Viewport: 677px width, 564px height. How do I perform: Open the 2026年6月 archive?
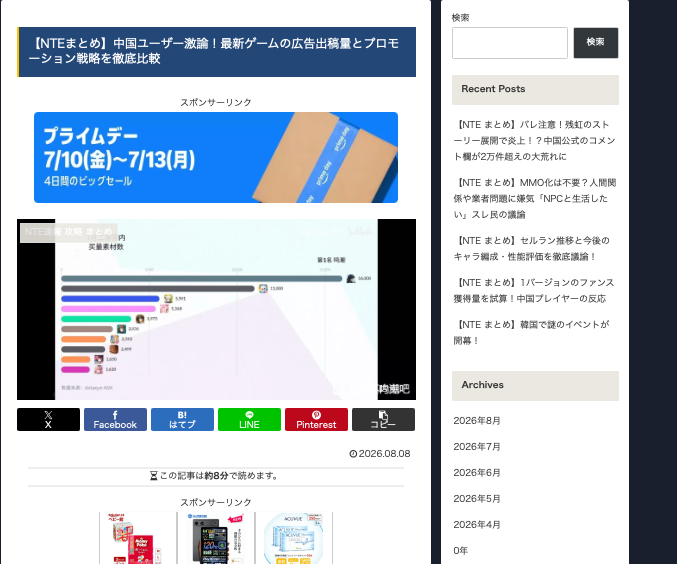pos(477,472)
